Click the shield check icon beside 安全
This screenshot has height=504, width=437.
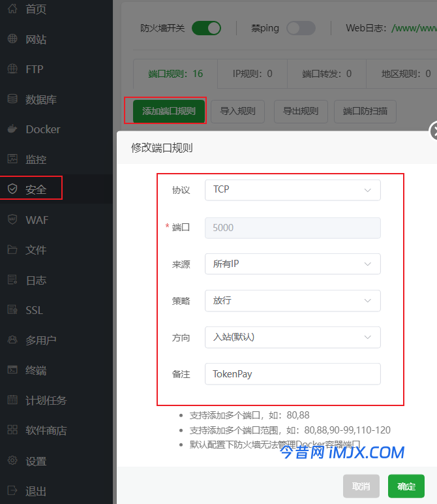12,189
